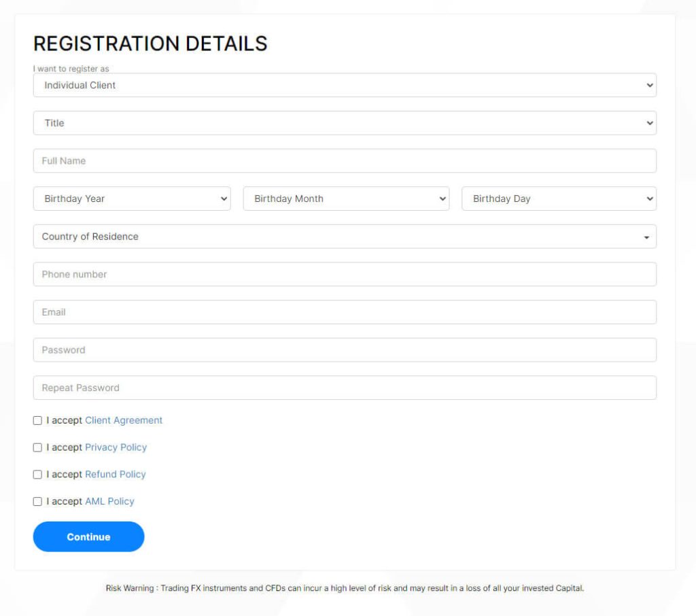View the Refund Policy link
The height and width of the screenshot is (616, 696).
pyautogui.click(x=115, y=475)
